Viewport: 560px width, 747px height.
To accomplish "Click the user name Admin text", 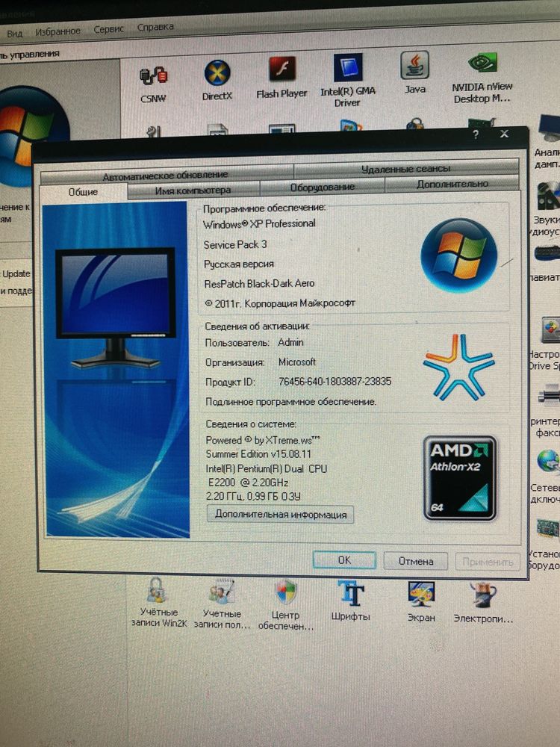I will pos(290,342).
